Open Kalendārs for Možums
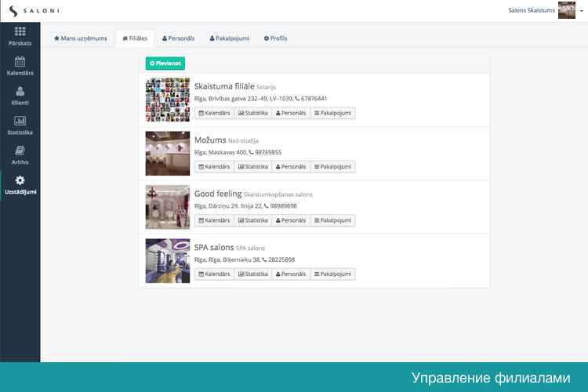588x392 pixels. (x=214, y=166)
